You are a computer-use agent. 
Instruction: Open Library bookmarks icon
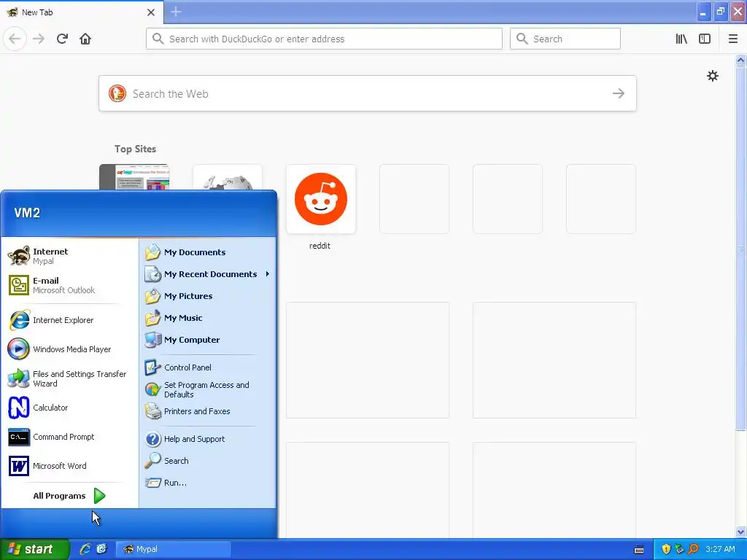pyautogui.click(x=681, y=39)
